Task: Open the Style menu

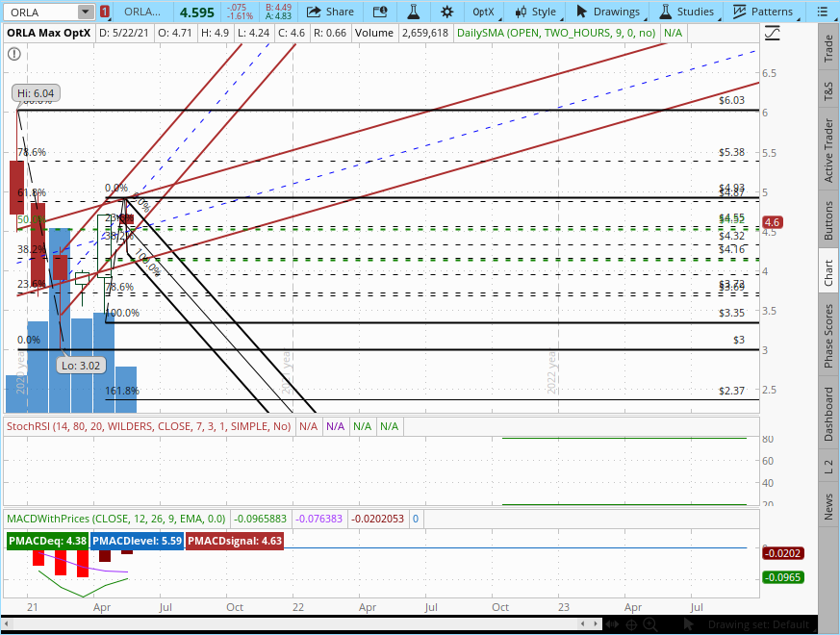Action: 535,12
